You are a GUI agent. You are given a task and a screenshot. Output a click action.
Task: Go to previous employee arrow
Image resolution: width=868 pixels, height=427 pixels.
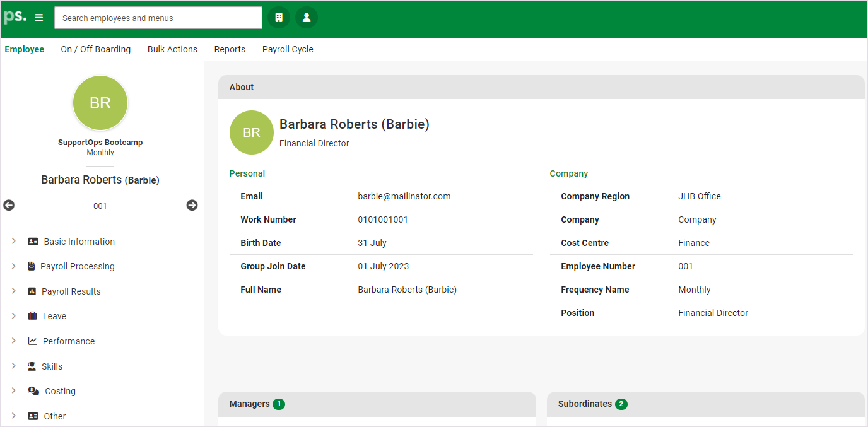click(x=9, y=205)
